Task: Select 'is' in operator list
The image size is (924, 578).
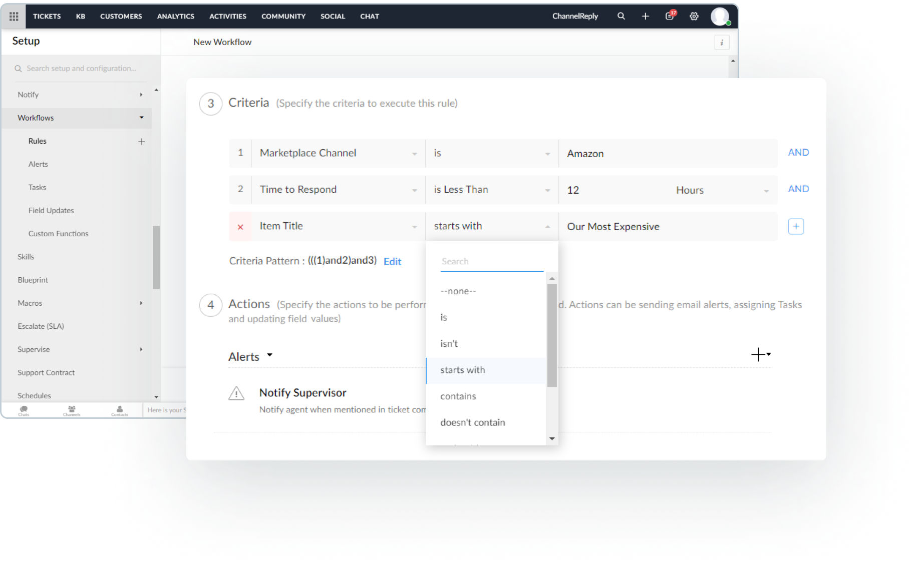Action: tap(486, 317)
